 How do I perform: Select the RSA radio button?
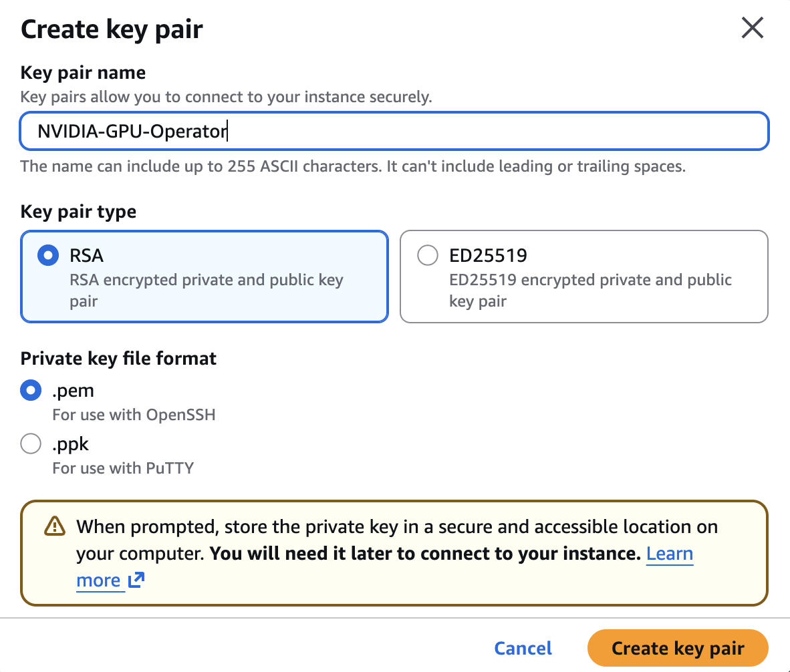click(48, 255)
